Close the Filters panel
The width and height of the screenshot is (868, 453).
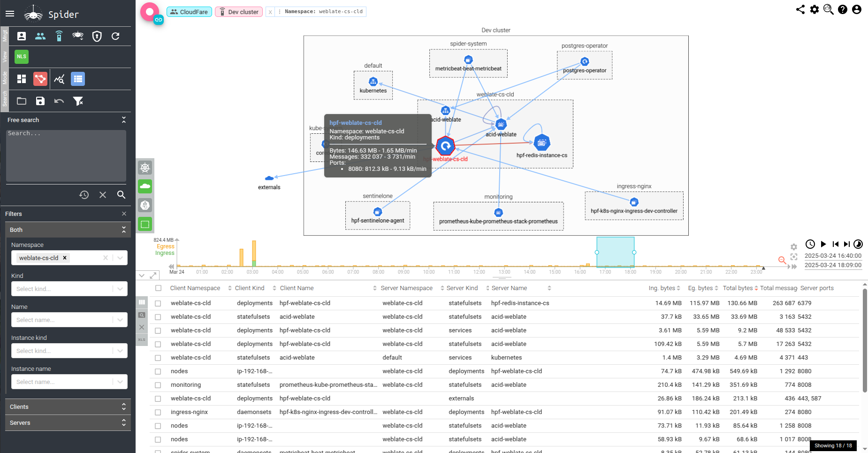tap(124, 214)
